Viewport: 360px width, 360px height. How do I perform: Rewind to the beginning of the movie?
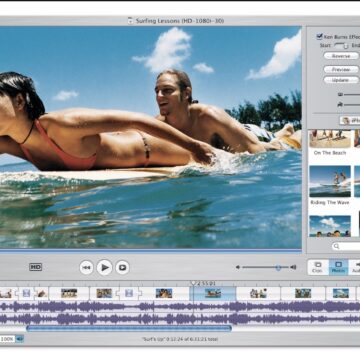coord(86,267)
